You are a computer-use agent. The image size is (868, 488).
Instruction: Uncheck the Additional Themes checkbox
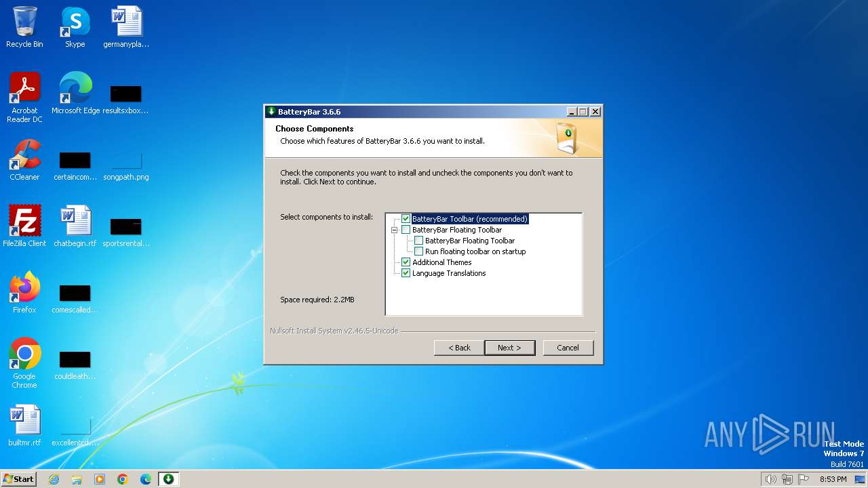coord(406,262)
